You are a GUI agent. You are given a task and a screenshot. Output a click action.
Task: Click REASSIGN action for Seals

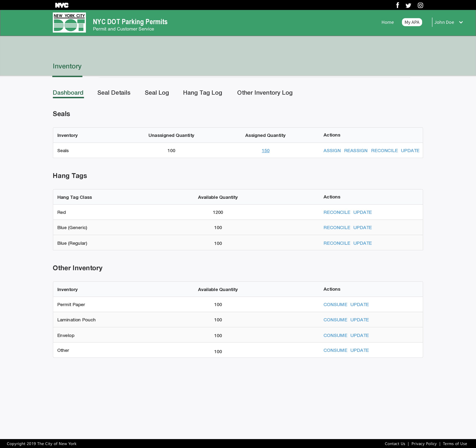click(x=356, y=151)
